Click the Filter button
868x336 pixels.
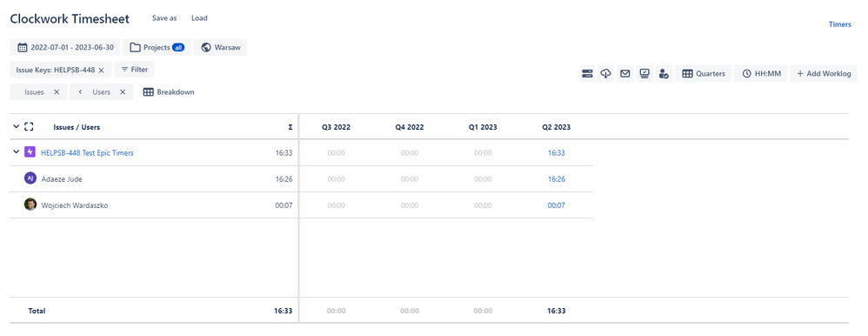[135, 70]
